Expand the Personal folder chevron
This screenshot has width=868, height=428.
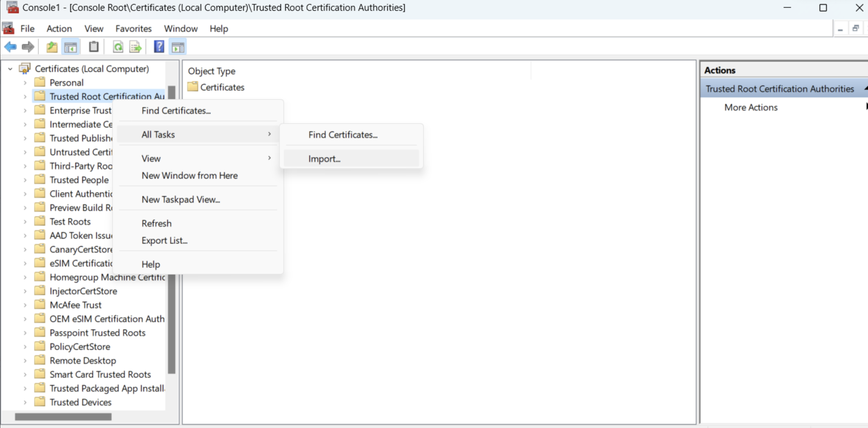25,83
